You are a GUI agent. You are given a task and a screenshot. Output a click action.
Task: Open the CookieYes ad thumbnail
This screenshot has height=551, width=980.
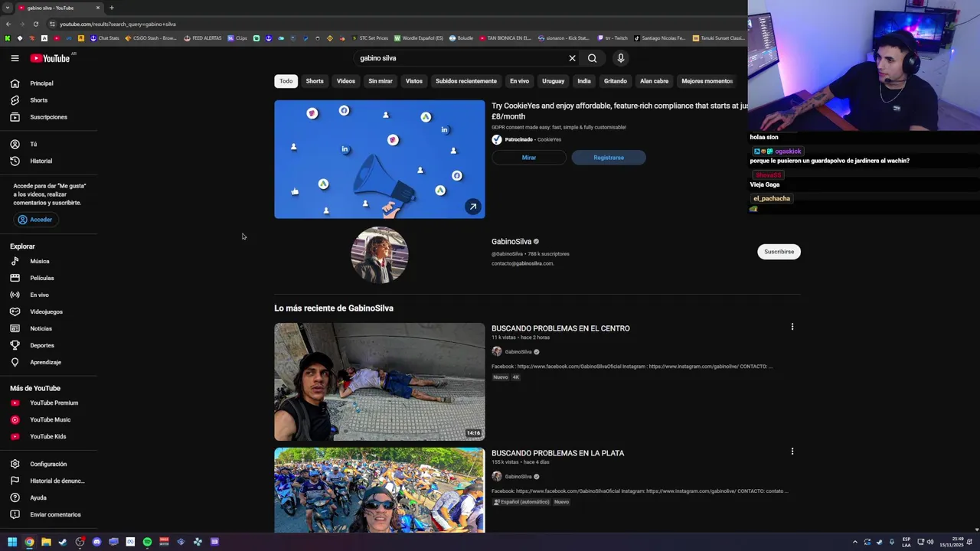click(380, 159)
